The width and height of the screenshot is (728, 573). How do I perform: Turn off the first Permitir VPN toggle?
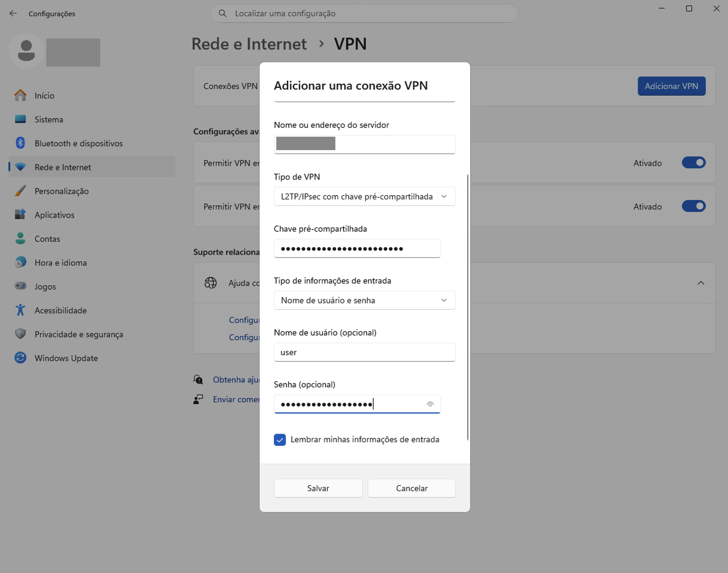(x=693, y=163)
